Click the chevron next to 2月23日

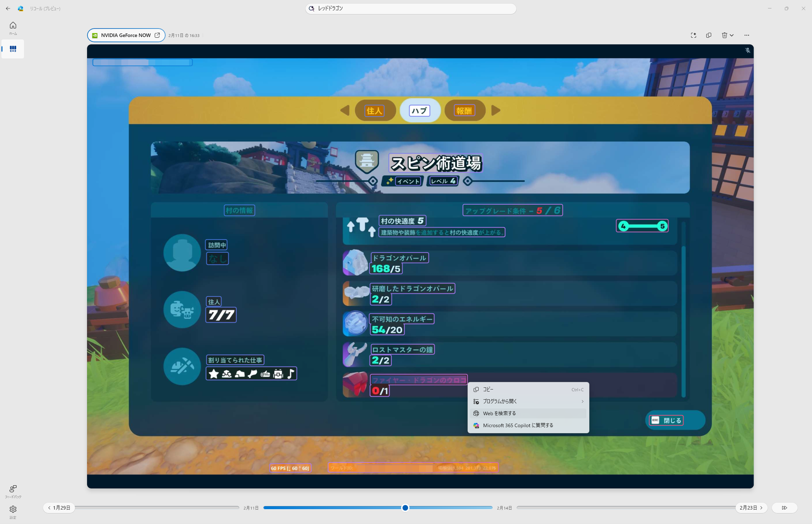(761, 508)
